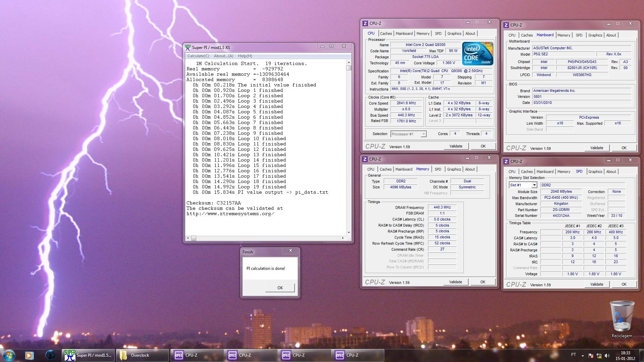Image resolution: width=644 pixels, height=362 pixels.
Task: Click the Command Rate value 2T
Action: pos(442,249)
